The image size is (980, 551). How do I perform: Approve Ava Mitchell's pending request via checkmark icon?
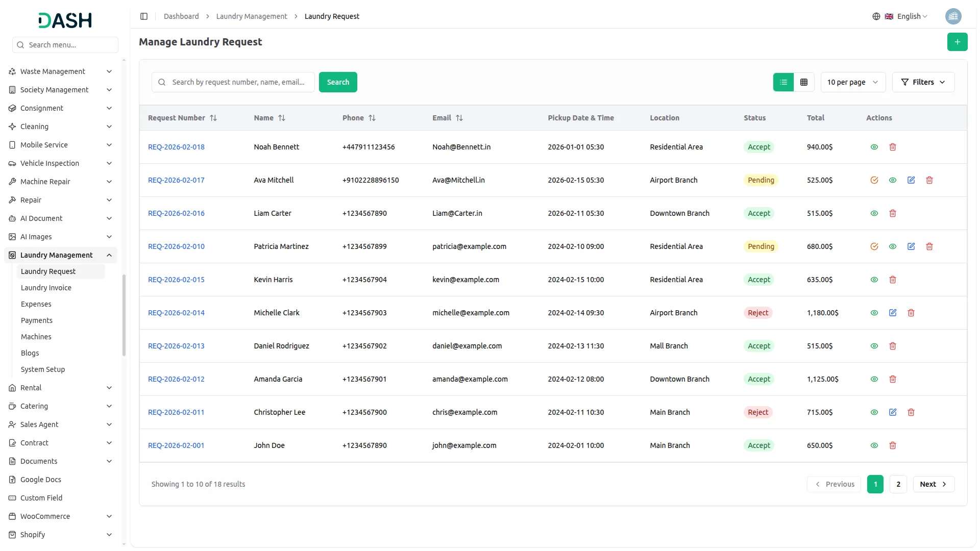[x=874, y=180]
